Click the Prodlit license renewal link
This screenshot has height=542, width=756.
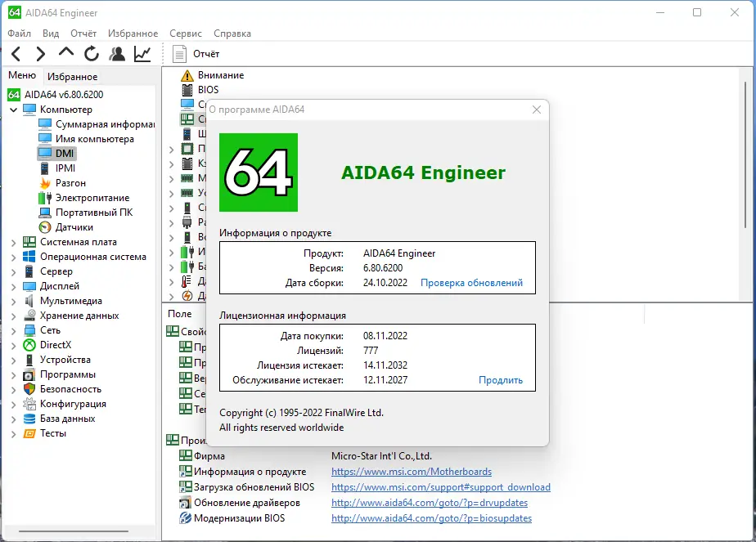tap(501, 379)
